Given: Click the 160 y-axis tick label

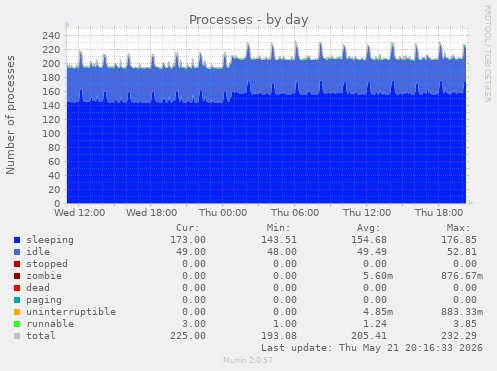Looking at the screenshot, I should (x=51, y=92).
